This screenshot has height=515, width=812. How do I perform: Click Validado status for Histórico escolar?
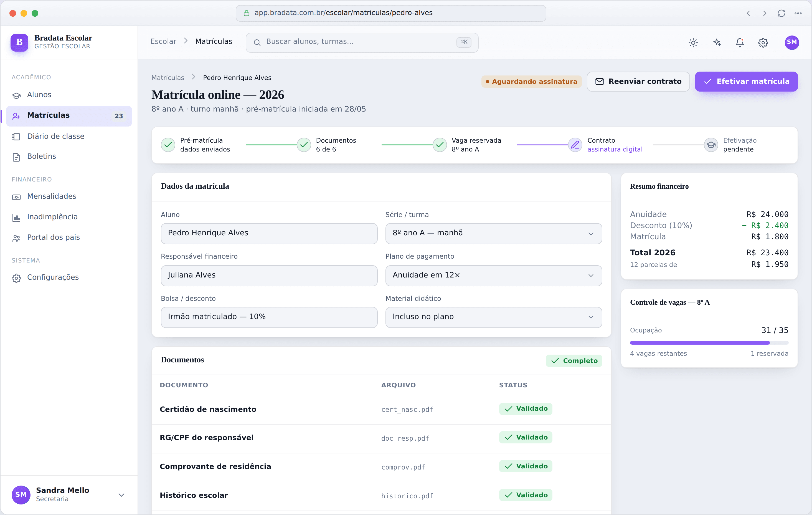[525, 495]
